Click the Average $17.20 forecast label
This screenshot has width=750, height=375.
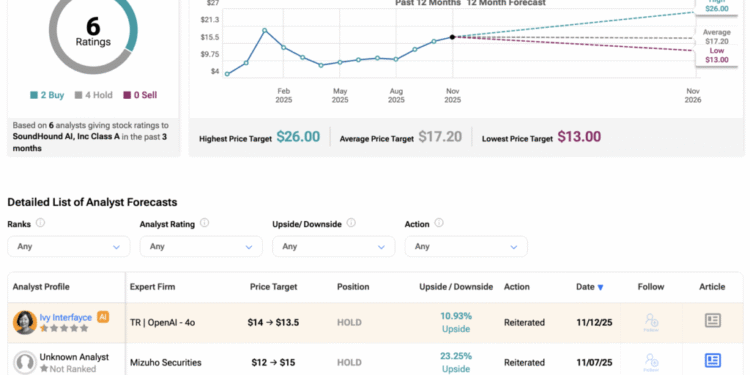[x=717, y=37]
